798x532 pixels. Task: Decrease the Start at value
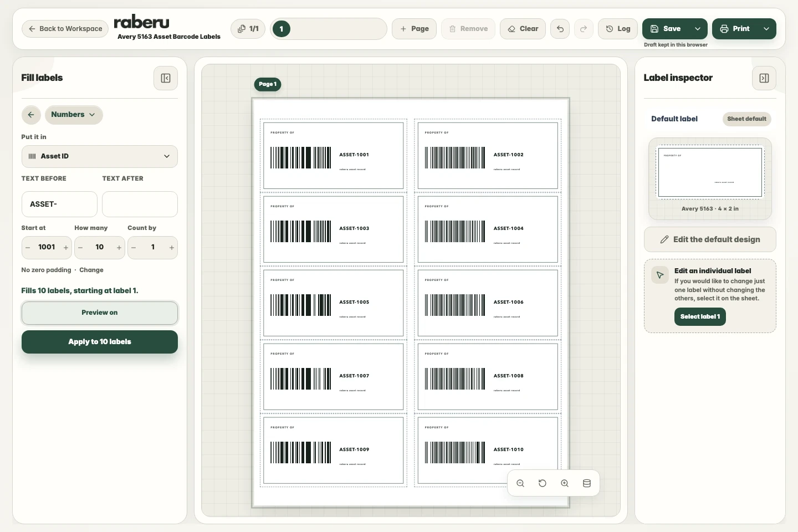28,248
